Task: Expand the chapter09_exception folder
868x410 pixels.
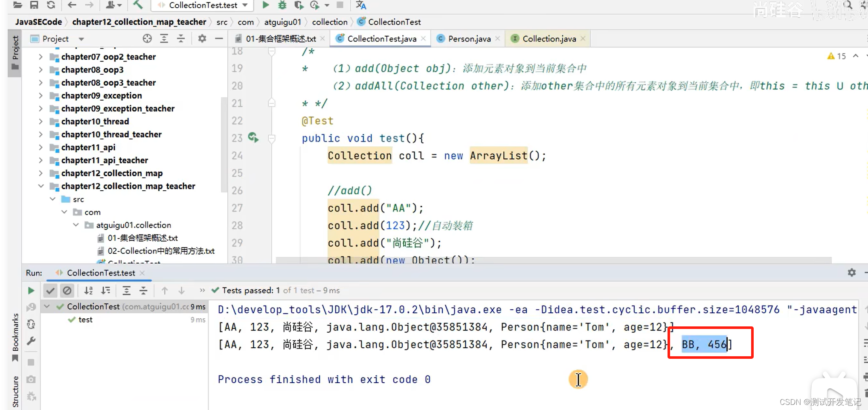Action: pyautogui.click(x=41, y=96)
